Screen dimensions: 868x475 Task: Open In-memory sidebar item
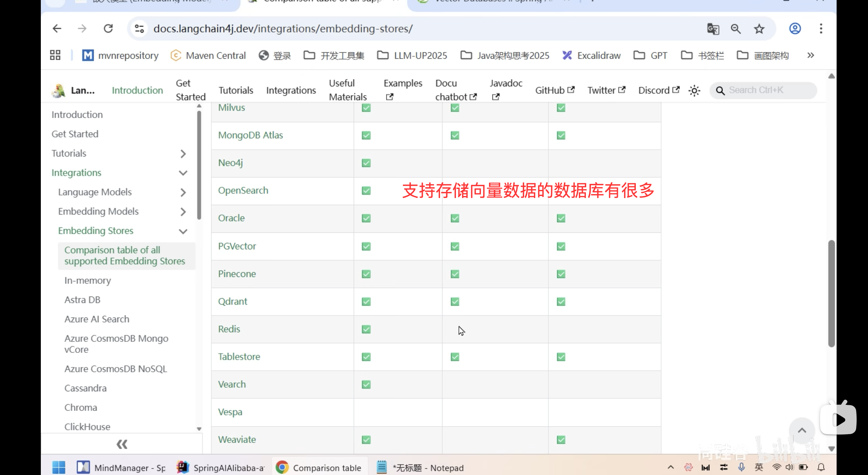[88, 281]
